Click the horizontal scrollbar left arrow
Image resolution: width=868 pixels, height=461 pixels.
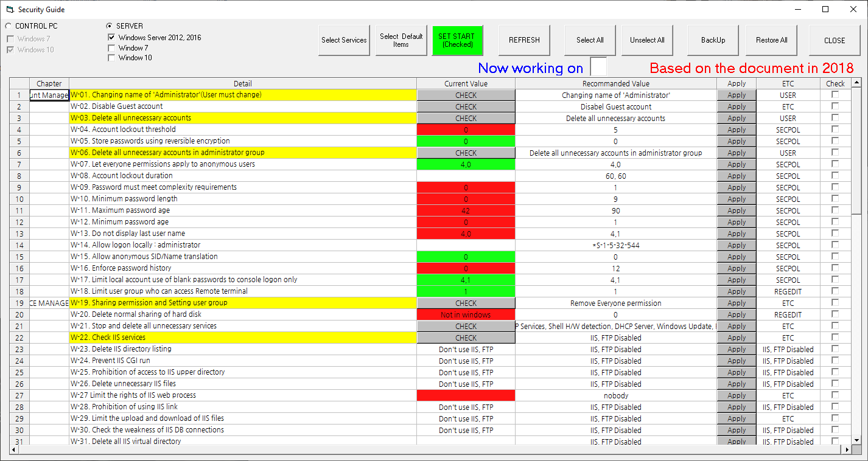tap(15, 449)
